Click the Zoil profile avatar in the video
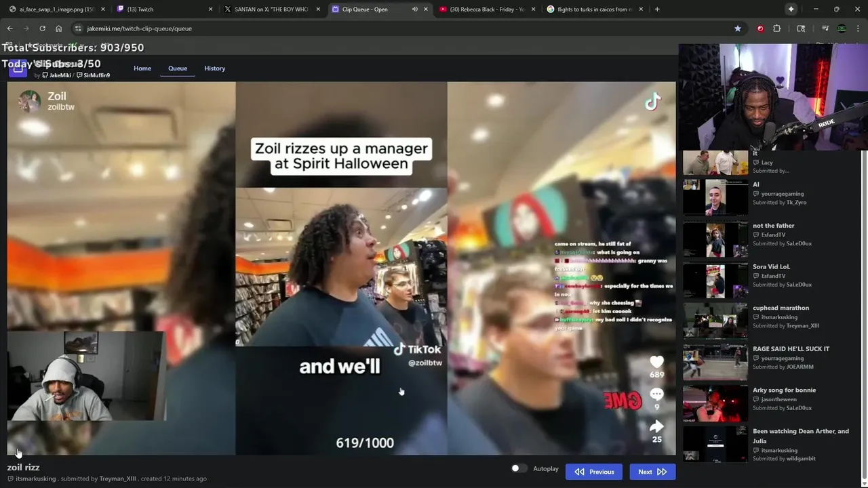The height and width of the screenshot is (488, 868). pyautogui.click(x=29, y=102)
